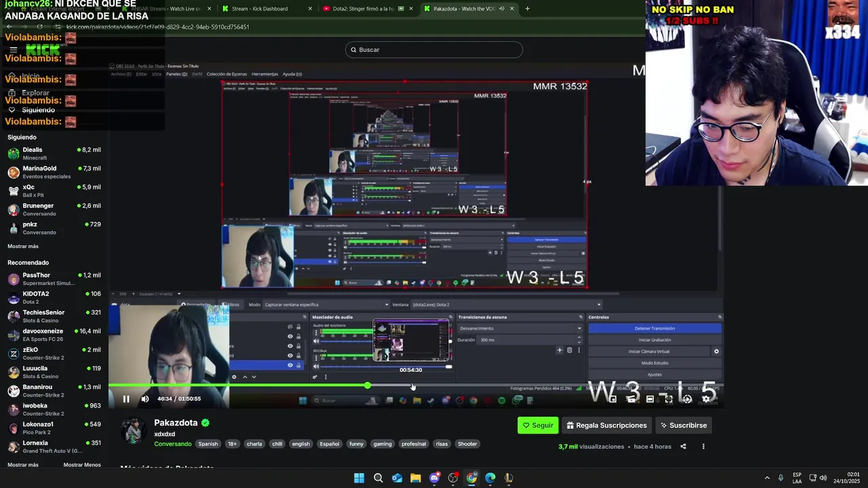The width and height of the screenshot is (868, 488).
Task: Click the Conversando category link
Action: (173, 444)
